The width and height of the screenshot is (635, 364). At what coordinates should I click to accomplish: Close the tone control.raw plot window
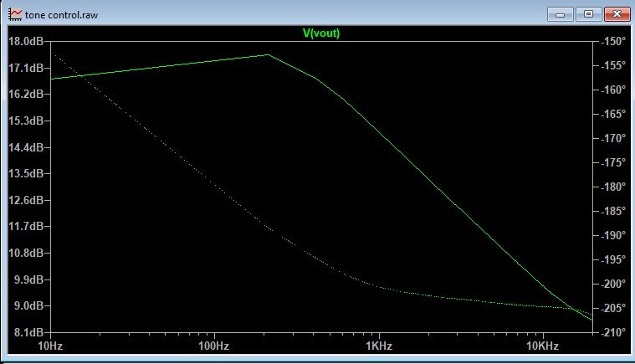(617, 14)
